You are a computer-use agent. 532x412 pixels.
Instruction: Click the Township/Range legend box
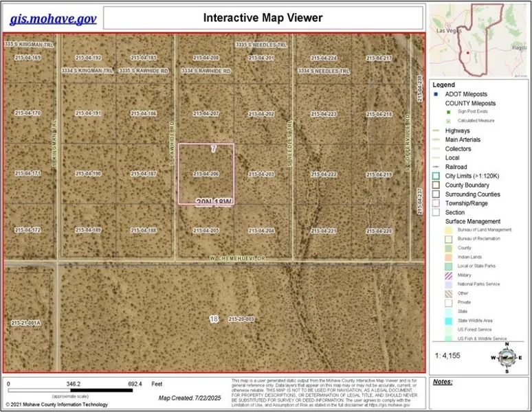point(436,204)
